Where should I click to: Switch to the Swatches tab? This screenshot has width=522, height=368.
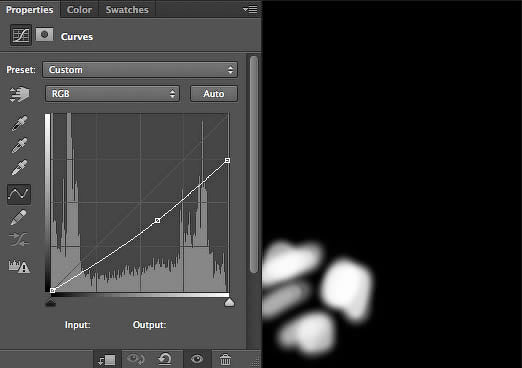pos(127,10)
